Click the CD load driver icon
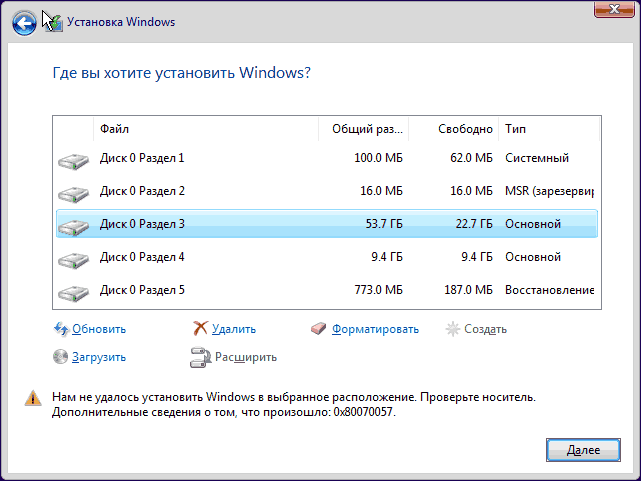641x481 pixels. (61, 357)
